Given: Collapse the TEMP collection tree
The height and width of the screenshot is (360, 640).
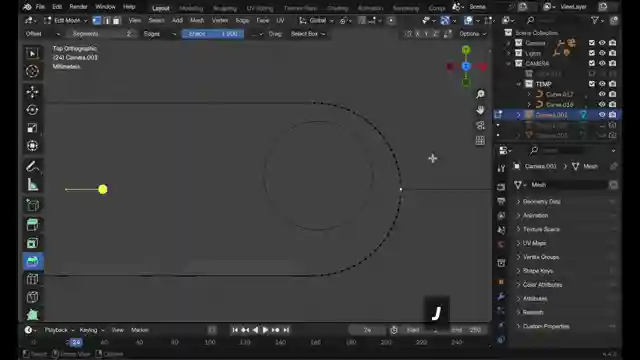Looking at the screenshot, I should (x=519, y=84).
